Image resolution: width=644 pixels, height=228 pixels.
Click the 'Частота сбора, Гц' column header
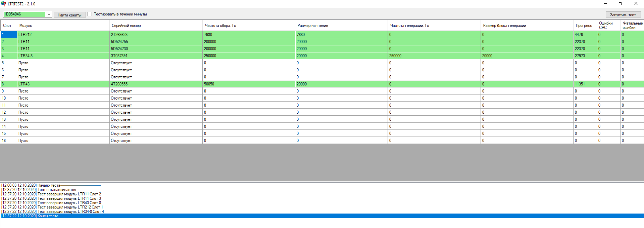[x=249, y=26]
